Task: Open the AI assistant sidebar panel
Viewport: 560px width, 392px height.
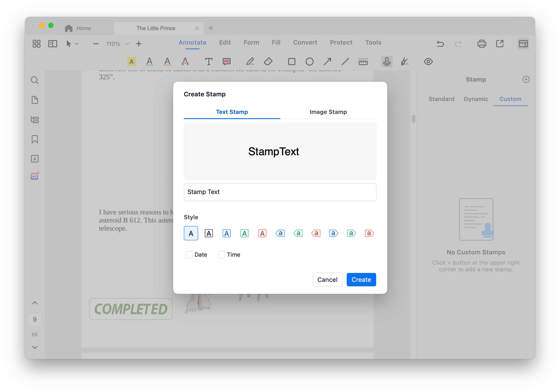Action: tap(35, 176)
